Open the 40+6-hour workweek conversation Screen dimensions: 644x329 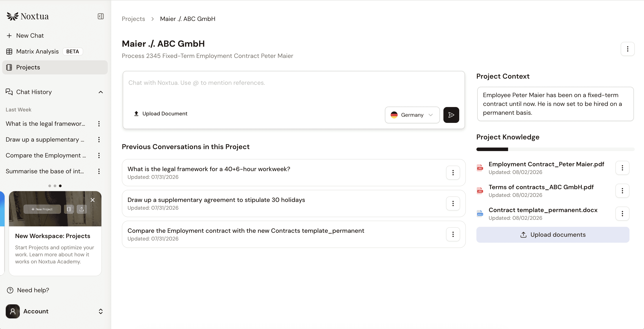tap(293, 172)
